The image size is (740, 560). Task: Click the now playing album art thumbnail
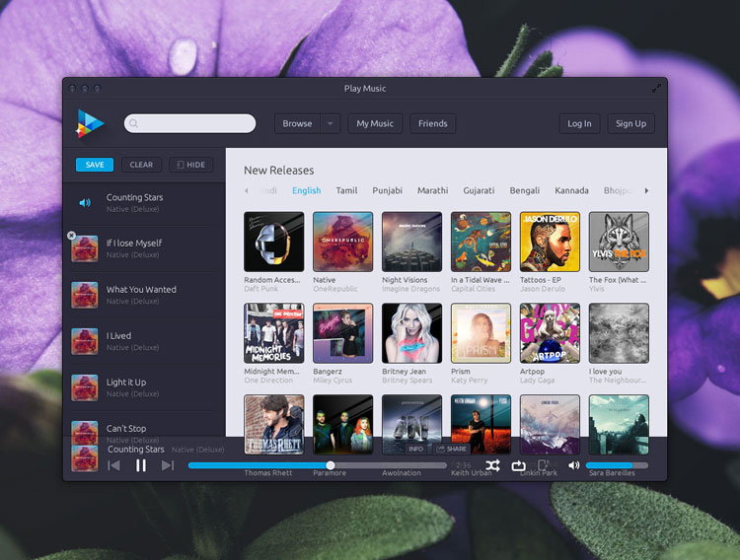coord(85,458)
